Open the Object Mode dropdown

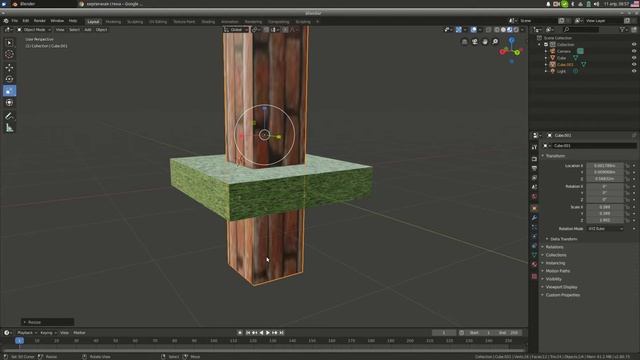(34, 30)
